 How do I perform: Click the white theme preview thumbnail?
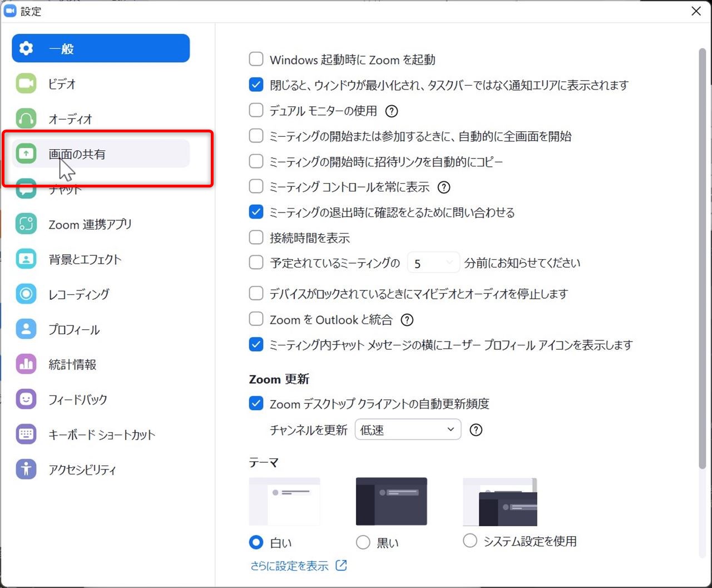coord(284,501)
